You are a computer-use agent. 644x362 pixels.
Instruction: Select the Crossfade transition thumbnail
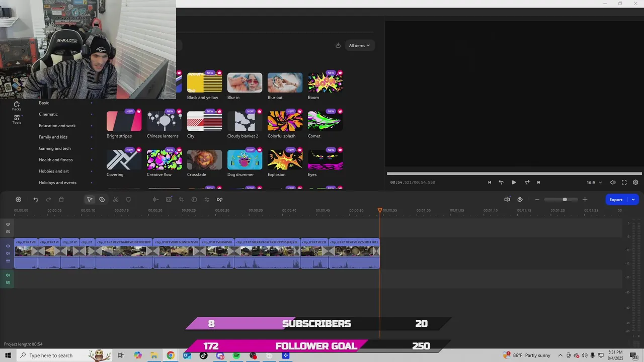pyautogui.click(x=204, y=160)
